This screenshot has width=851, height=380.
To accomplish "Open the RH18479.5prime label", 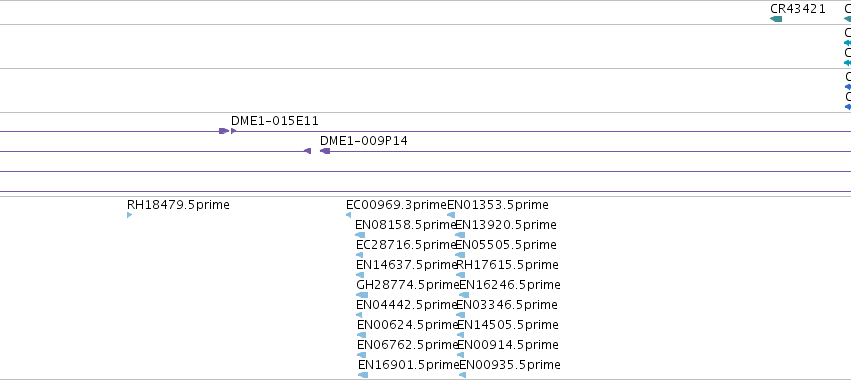I will click(178, 205).
